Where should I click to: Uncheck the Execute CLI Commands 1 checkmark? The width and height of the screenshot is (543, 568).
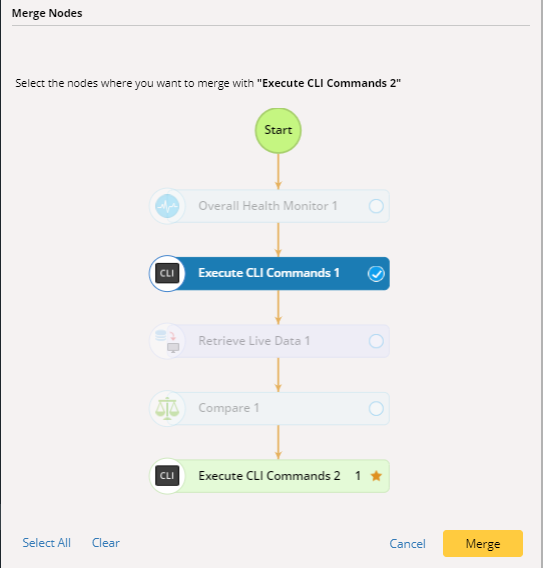(376, 273)
